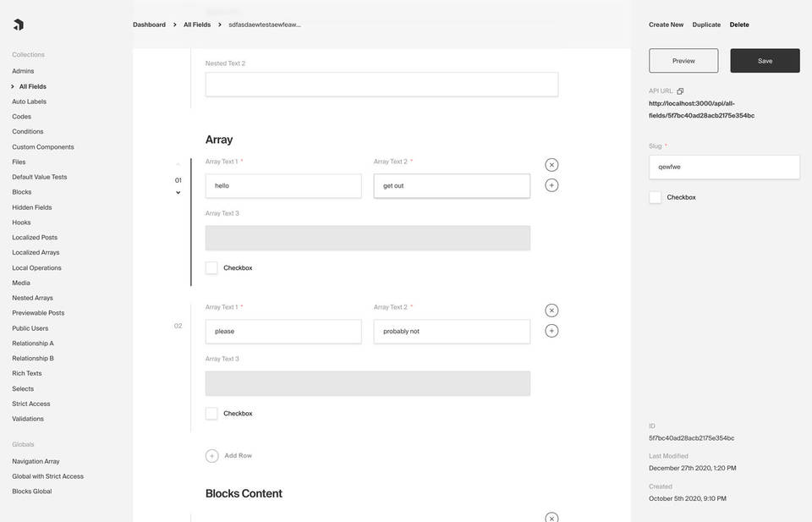Open Navigation Array global
812x522 pixels.
coord(36,461)
